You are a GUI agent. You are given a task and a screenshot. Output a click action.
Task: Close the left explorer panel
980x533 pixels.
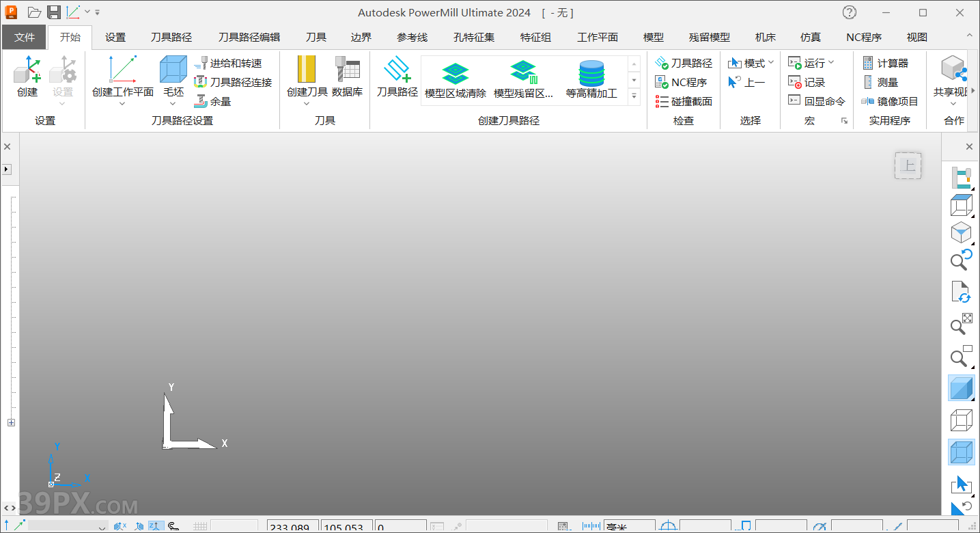pos(8,147)
